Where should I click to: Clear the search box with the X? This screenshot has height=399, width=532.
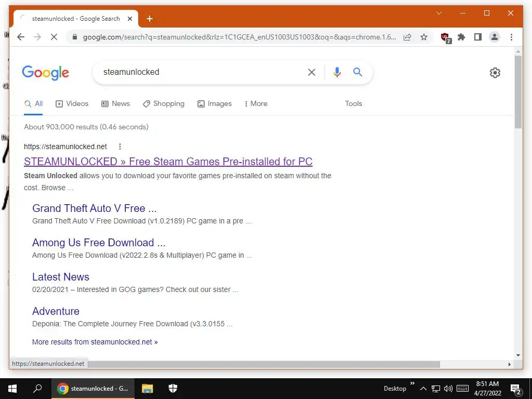pyautogui.click(x=312, y=72)
